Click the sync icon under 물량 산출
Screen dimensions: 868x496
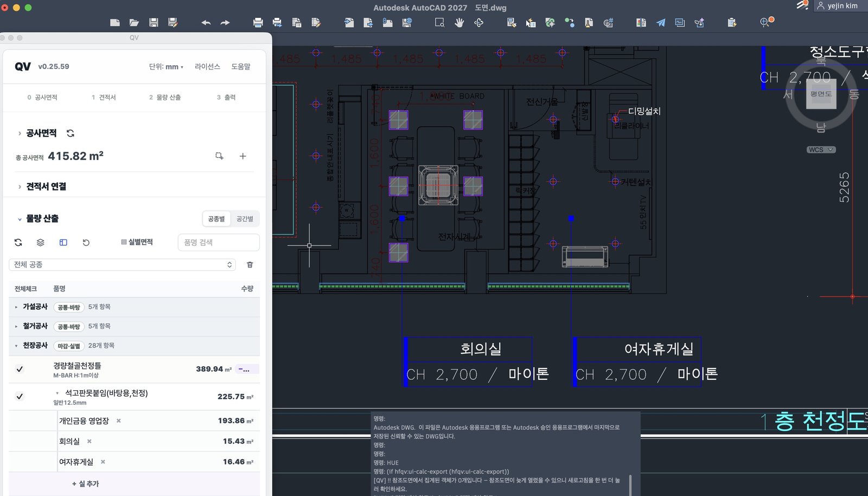(18, 243)
